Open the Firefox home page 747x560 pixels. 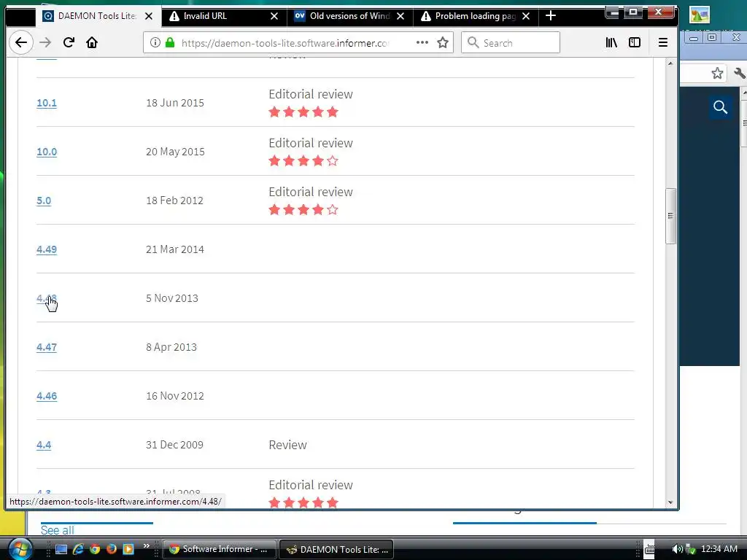click(92, 42)
